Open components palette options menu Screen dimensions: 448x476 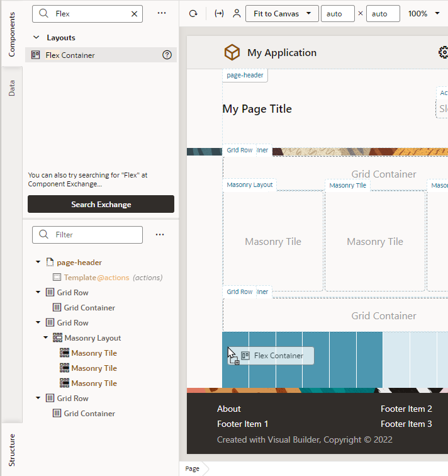coord(162,13)
